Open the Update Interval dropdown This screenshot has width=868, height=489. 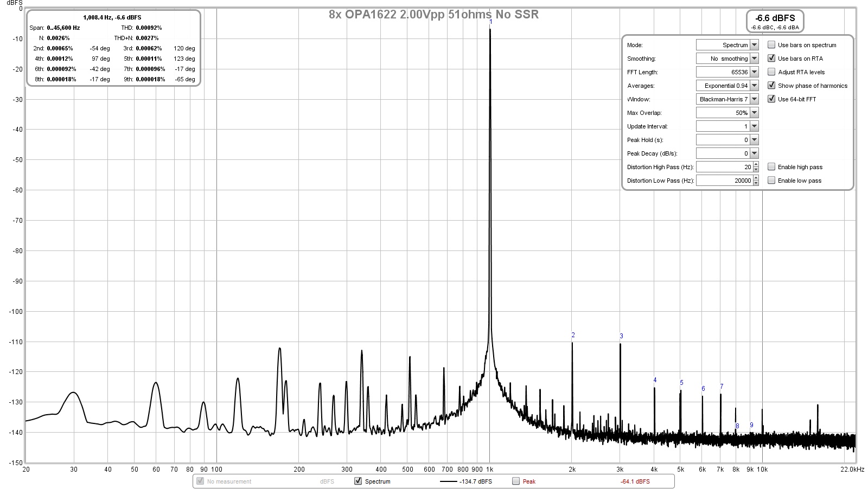[x=754, y=126]
